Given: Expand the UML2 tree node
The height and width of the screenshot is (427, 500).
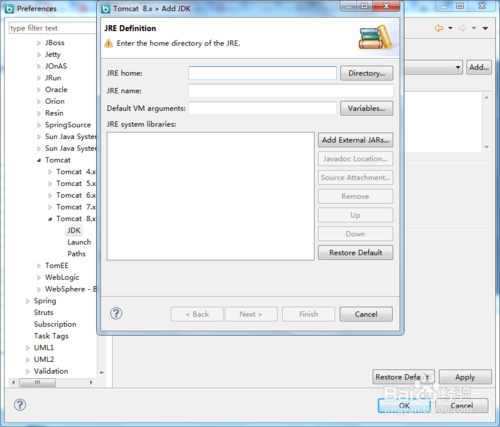Looking at the screenshot, I should (x=28, y=360).
